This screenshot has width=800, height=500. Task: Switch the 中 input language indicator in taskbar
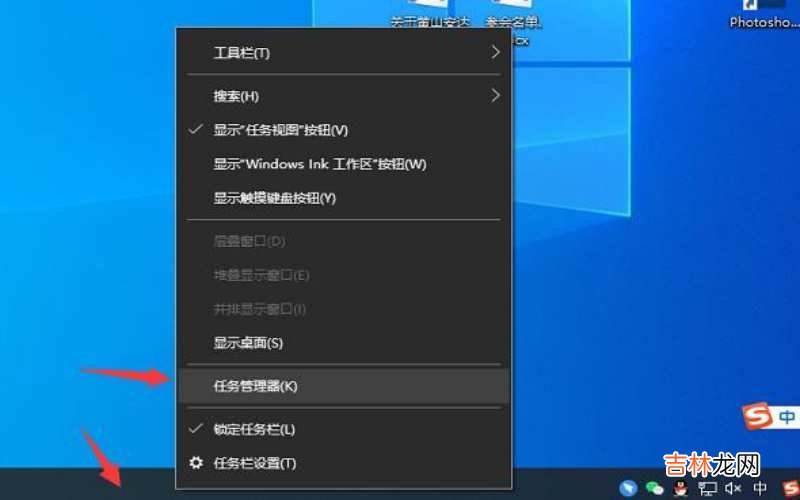759,488
